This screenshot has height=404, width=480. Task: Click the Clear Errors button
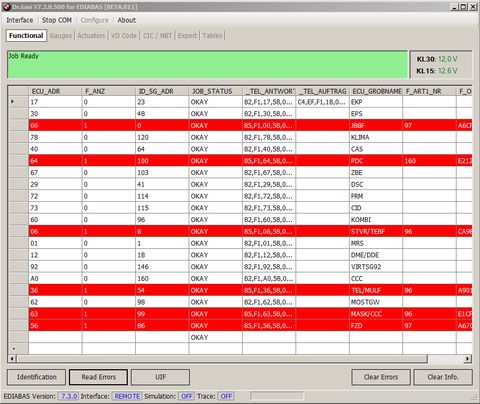coord(381,377)
